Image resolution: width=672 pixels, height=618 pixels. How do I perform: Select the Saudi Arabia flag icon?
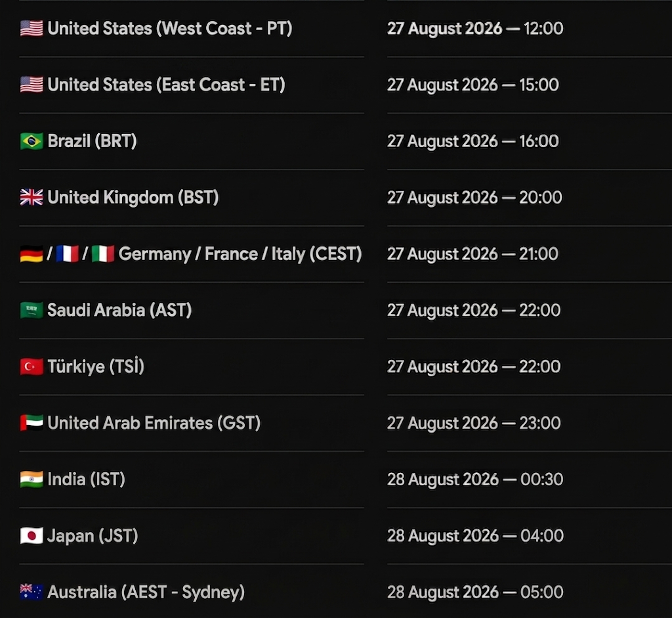click(31, 311)
